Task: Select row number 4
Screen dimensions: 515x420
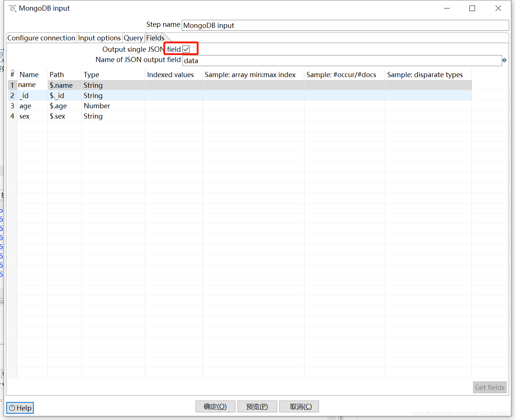Action: coord(12,116)
